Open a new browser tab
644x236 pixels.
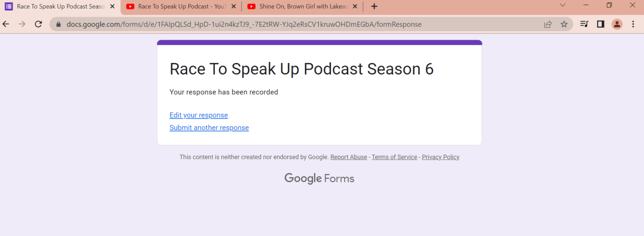[x=374, y=7]
